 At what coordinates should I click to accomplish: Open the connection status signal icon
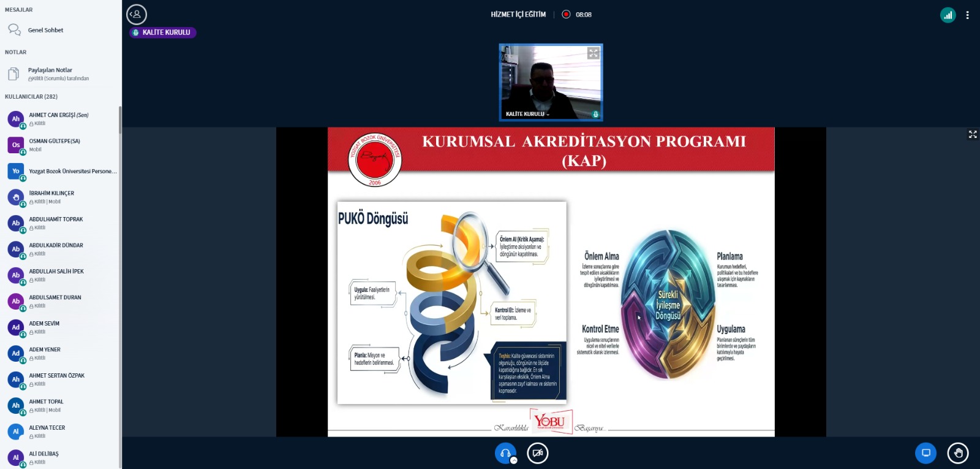(948, 15)
